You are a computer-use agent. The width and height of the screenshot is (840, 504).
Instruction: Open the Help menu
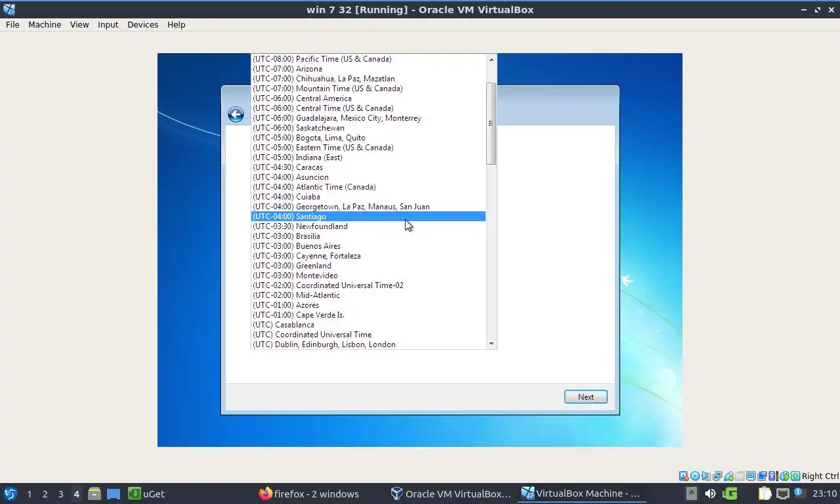(x=176, y=24)
